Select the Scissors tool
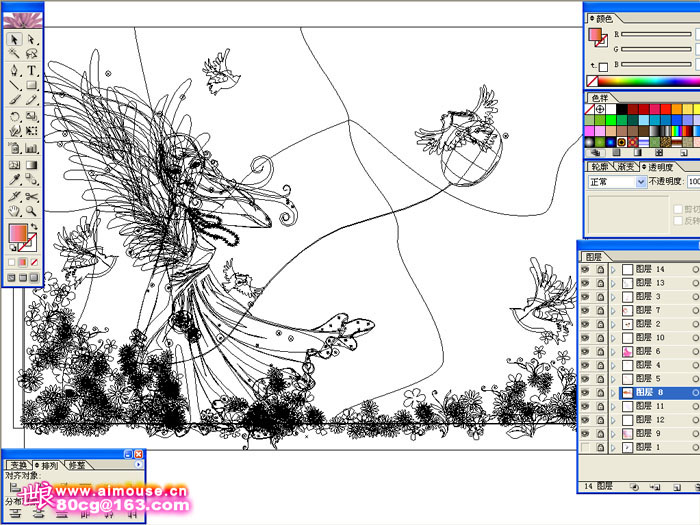 [x=31, y=196]
